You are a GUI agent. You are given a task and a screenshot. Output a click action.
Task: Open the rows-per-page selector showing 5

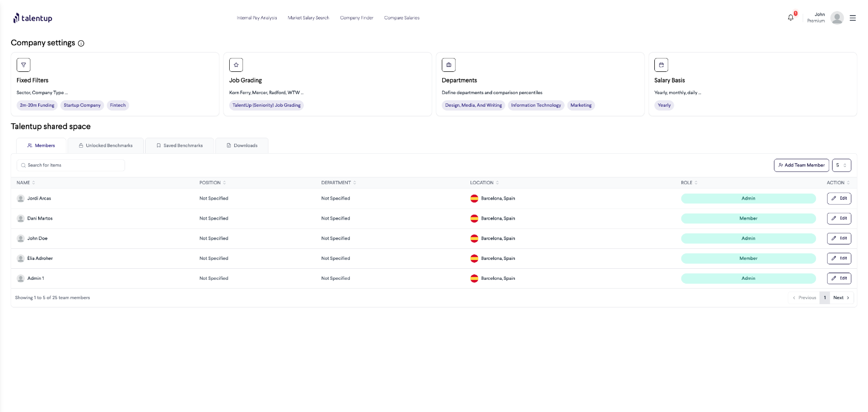tap(841, 165)
